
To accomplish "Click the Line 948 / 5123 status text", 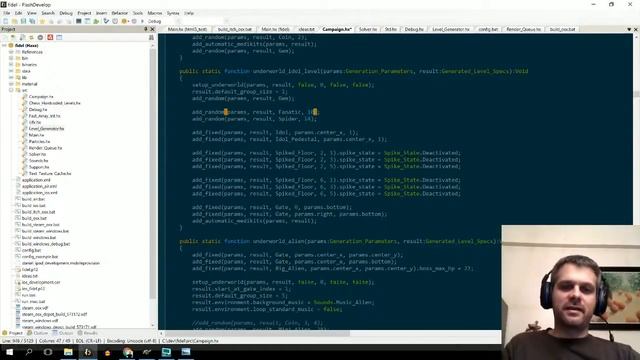I will [x=18, y=341].
